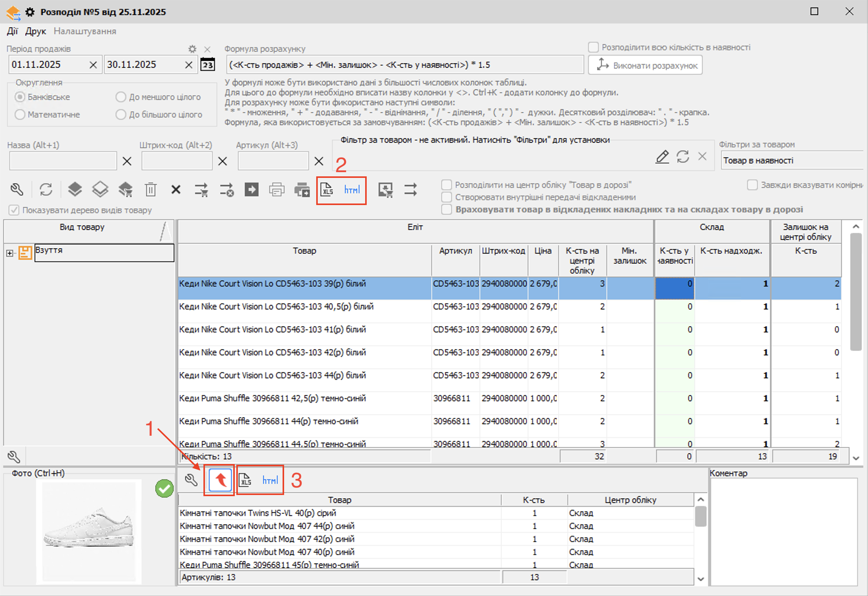Viewport: 868px width, 596px height.
Task: Click the trash bin delete icon
Action: click(151, 190)
